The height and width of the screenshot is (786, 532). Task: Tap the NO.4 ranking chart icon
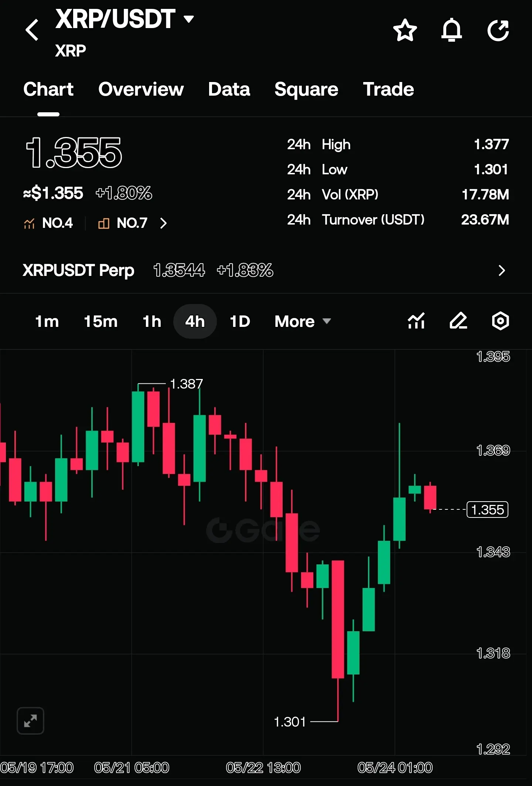(29, 223)
